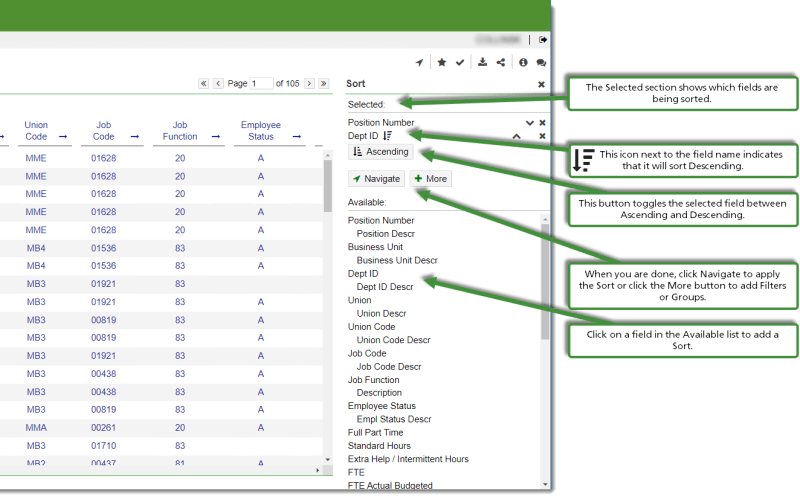
Task: Add Position Descr to the sort
Action: click(x=386, y=234)
